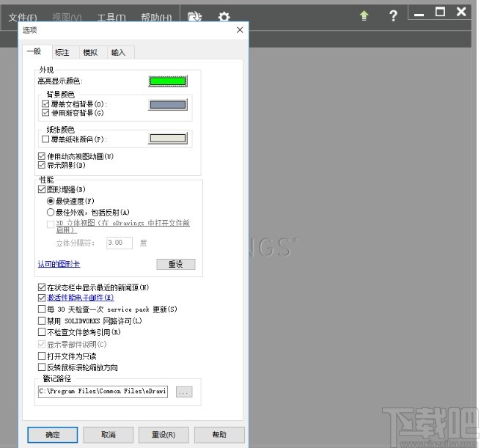Click the 戳记路径 path input field
Screen dimensions: 481x448
[103, 392]
